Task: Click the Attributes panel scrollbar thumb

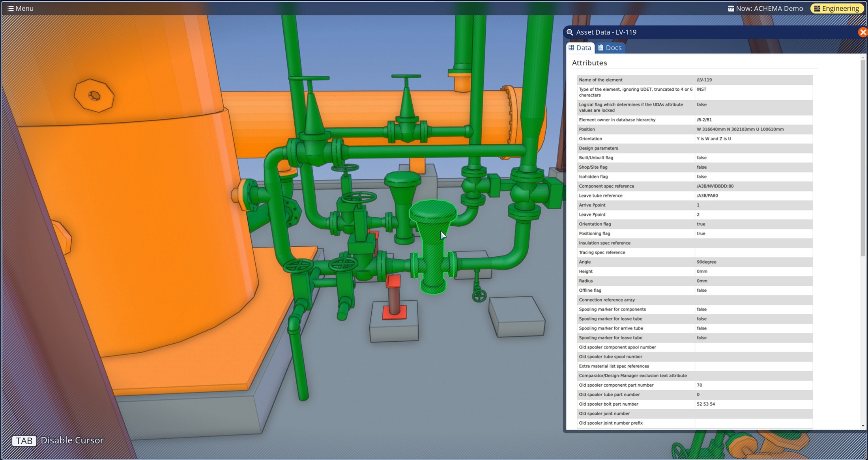Action: coord(863,158)
